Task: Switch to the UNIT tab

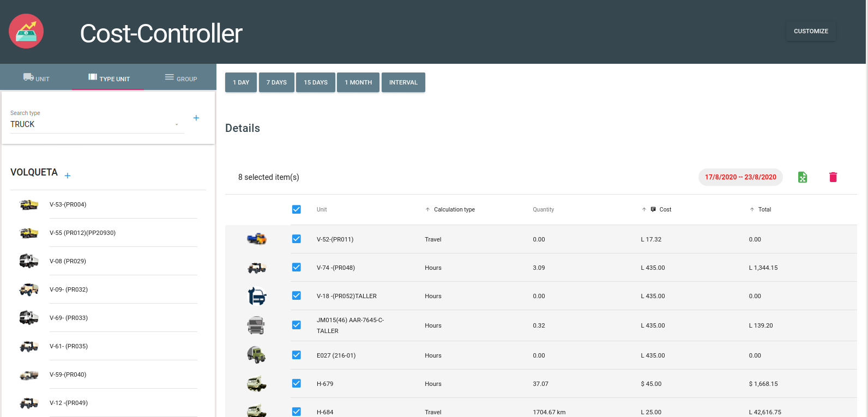Action: point(36,78)
